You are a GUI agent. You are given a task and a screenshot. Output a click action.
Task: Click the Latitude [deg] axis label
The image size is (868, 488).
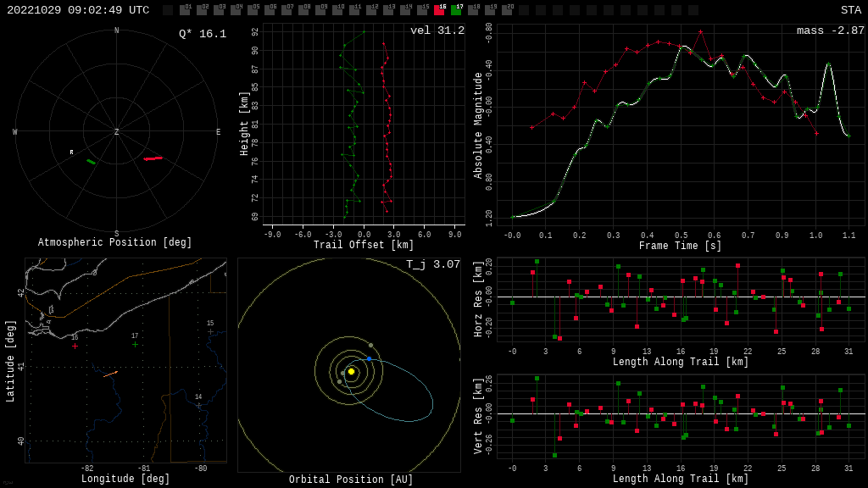10,361
